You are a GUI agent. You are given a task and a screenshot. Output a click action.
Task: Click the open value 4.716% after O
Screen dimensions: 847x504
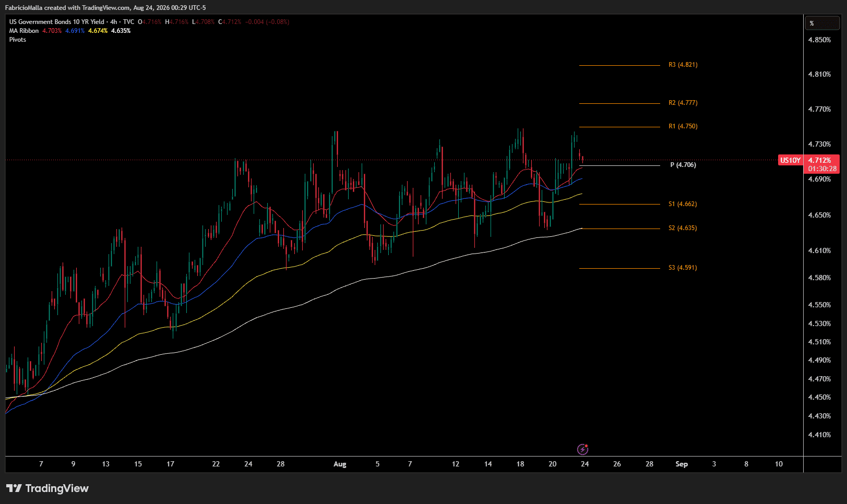pos(152,22)
